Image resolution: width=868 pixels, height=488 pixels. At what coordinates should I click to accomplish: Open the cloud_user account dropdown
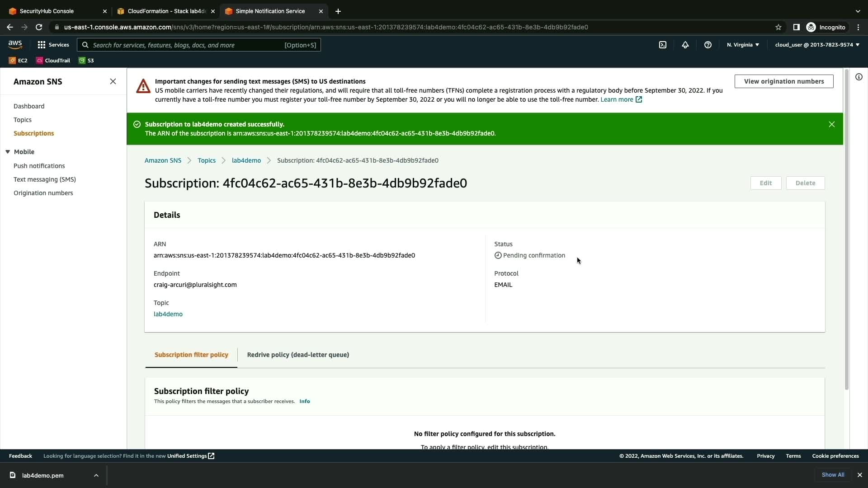click(x=817, y=45)
